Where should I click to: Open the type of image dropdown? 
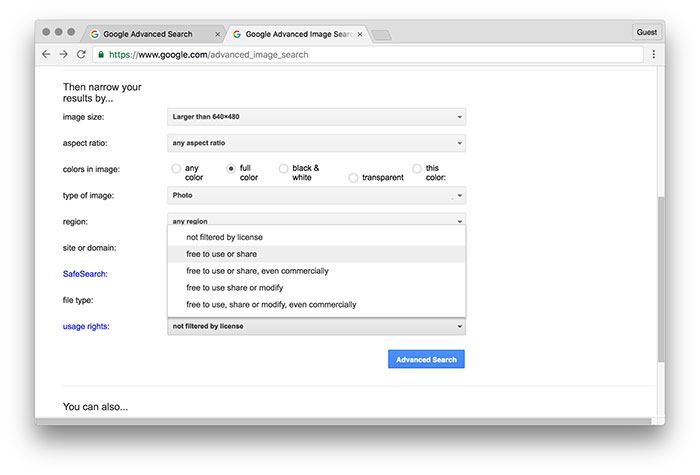(x=316, y=195)
